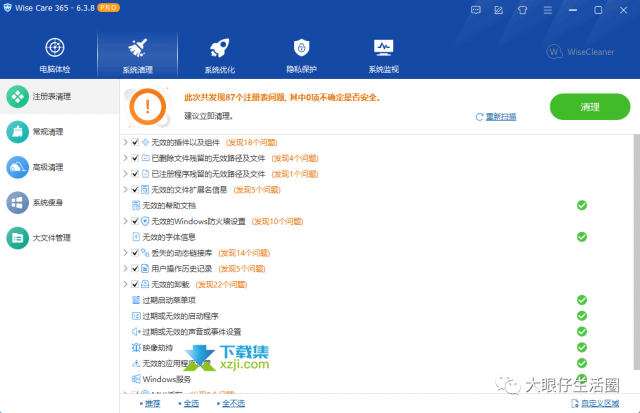Uncheck 无效的卸载 checkbox
The height and width of the screenshot is (413, 640).
pyautogui.click(x=135, y=284)
